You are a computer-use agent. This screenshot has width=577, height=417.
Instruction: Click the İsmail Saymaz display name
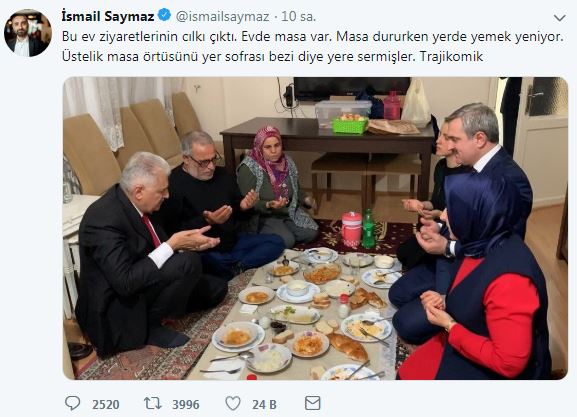point(108,16)
